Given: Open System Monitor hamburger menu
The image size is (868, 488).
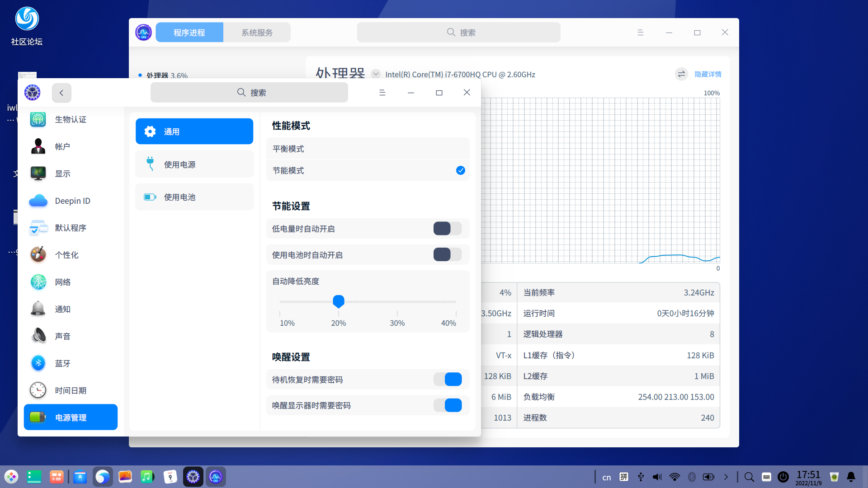Looking at the screenshot, I should [640, 33].
